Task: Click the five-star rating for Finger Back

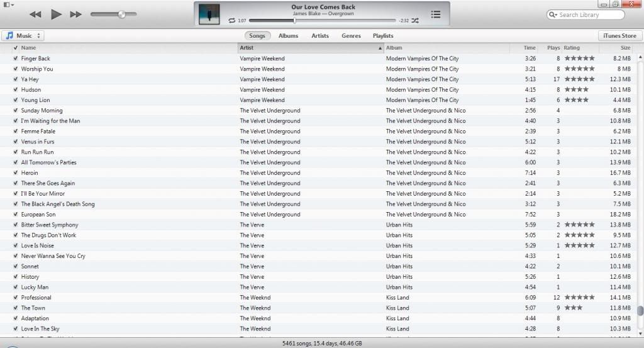Action: coord(579,59)
